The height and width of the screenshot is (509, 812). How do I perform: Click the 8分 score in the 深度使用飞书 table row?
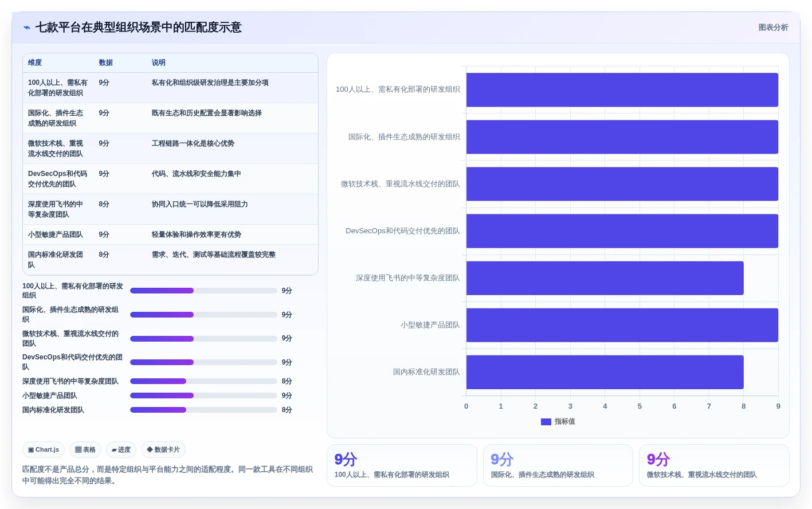tap(104, 204)
